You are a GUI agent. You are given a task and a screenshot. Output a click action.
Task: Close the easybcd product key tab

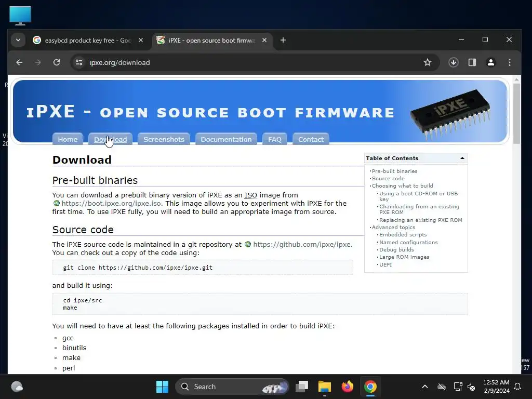tap(141, 41)
